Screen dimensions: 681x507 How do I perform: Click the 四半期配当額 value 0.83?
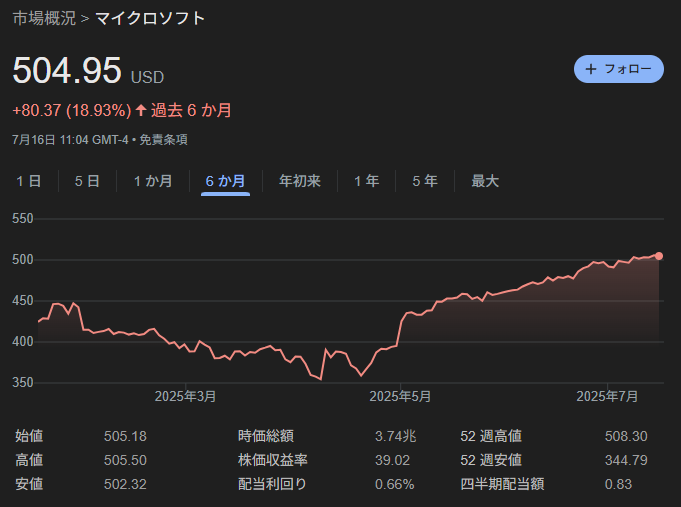click(618, 484)
